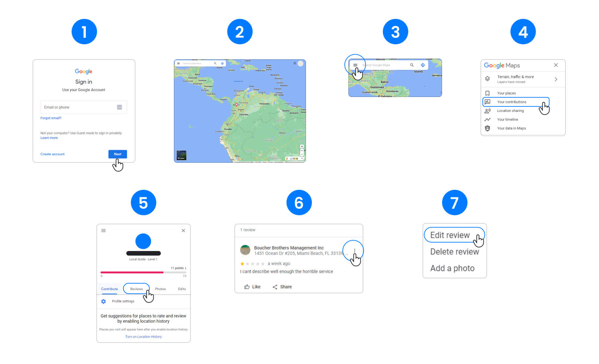Click the layers diamond icon next to Terrain, traffic & more
Image resolution: width=599 pixels, height=364 pixels.
tap(487, 79)
